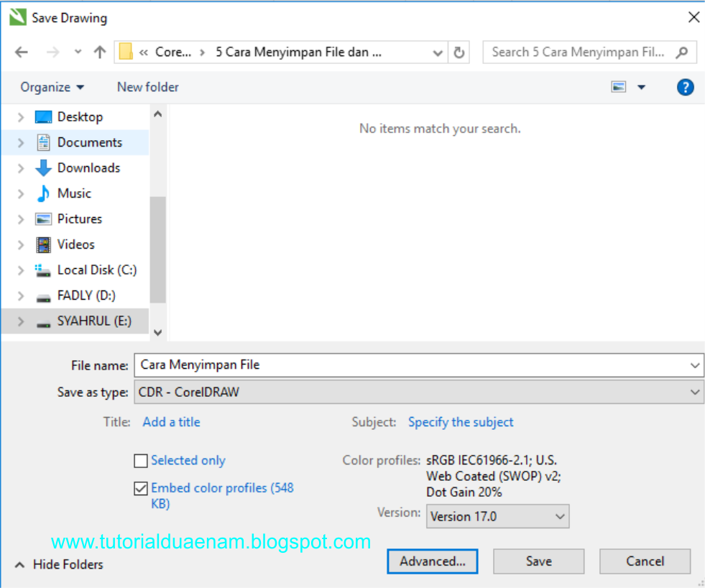Click the 5 Cara Menyimpan File dan breadcrumb
This screenshot has width=705, height=588.
point(298,52)
